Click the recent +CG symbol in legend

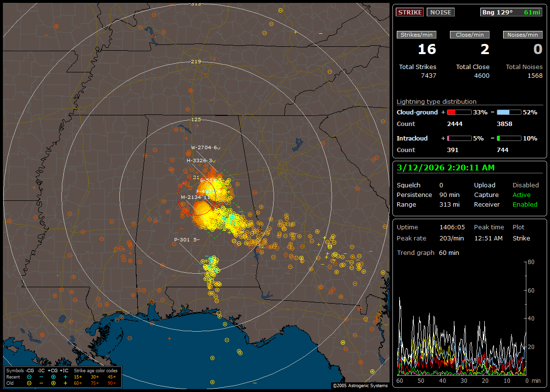pos(53,377)
